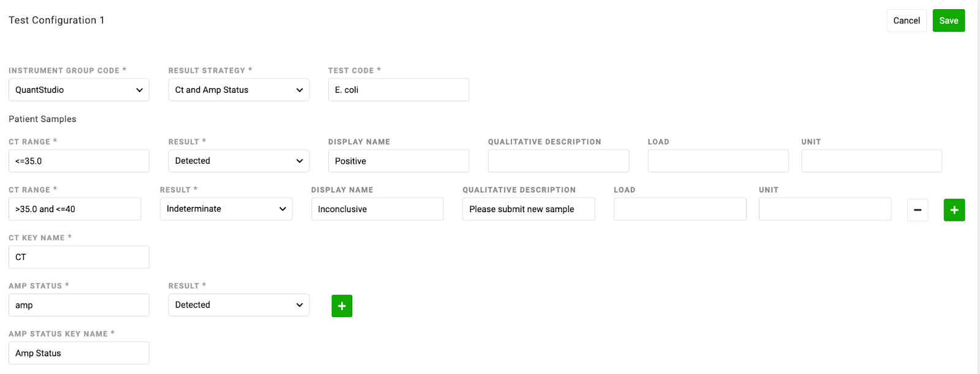Click the minus icon to remove CT range row

(x=917, y=210)
